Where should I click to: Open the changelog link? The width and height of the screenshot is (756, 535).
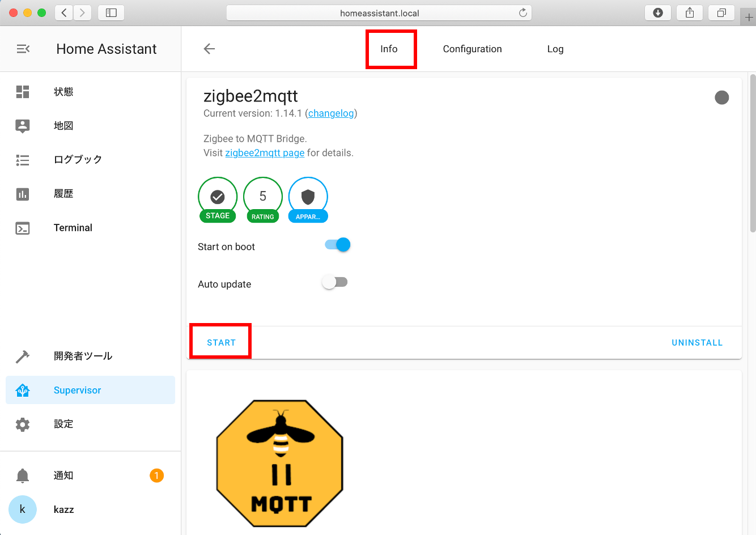[x=331, y=113]
